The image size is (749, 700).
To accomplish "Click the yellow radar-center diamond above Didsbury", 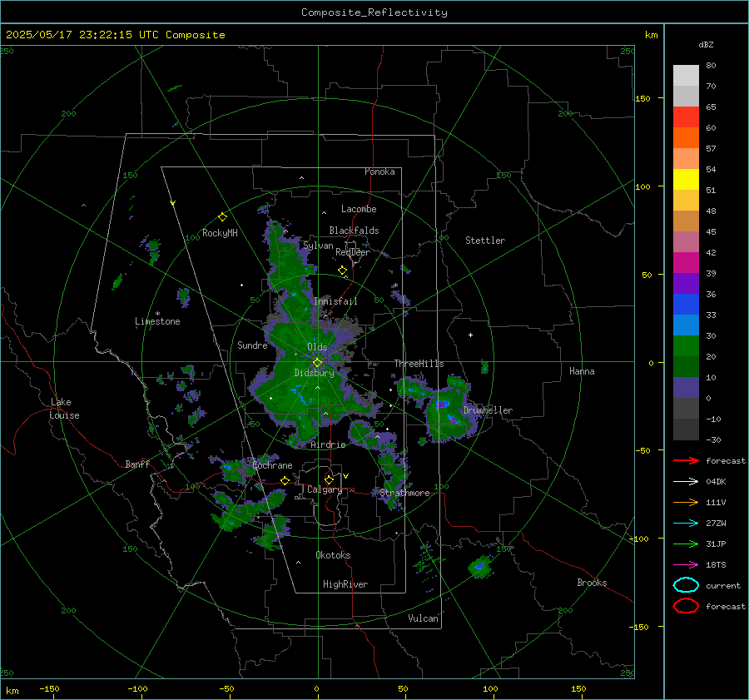I will coord(317,363).
